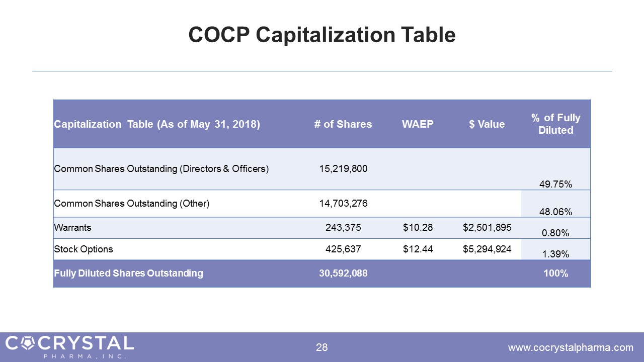The height and width of the screenshot is (362, 644).
Task: Click the slide title COCP Capitalization Table
Action: point(322,35)
